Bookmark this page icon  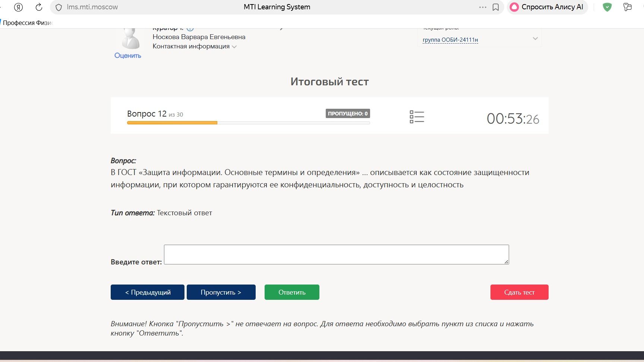click(496, 7)
